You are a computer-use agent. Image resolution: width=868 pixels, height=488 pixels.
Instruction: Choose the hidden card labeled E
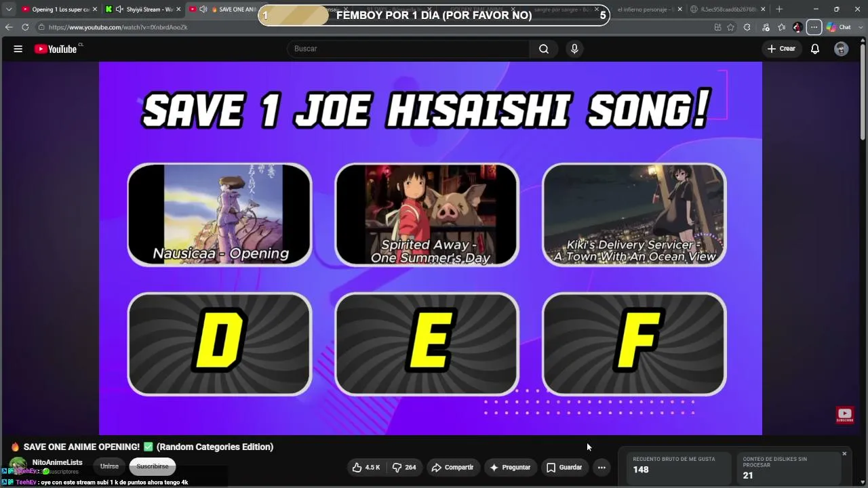pyautogui.click(x=427, y=344)
